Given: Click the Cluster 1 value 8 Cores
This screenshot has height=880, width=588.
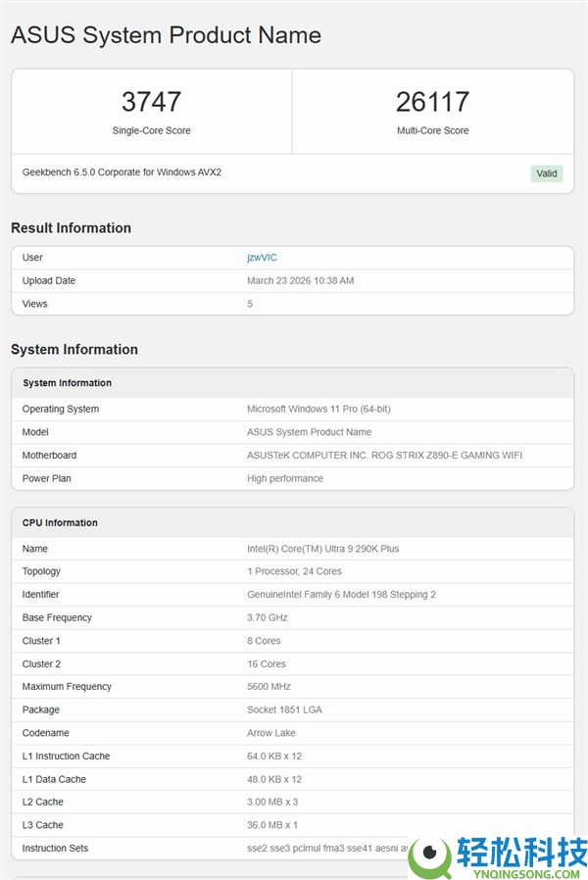Looking at the screenshot, I should [264, 641].
